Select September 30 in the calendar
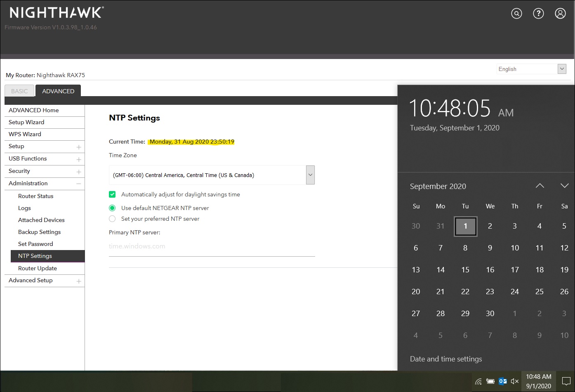The image size is (575, 392). (x=490, y=314)
